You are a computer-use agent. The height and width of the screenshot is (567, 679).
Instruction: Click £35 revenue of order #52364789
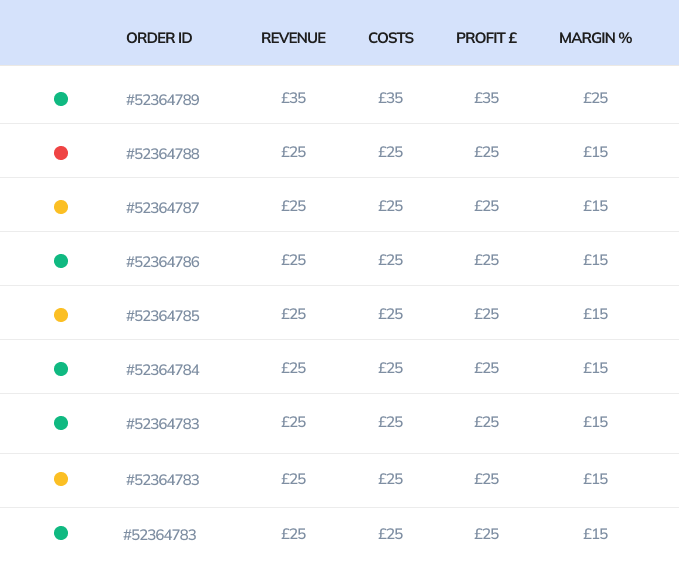[294, 98]
